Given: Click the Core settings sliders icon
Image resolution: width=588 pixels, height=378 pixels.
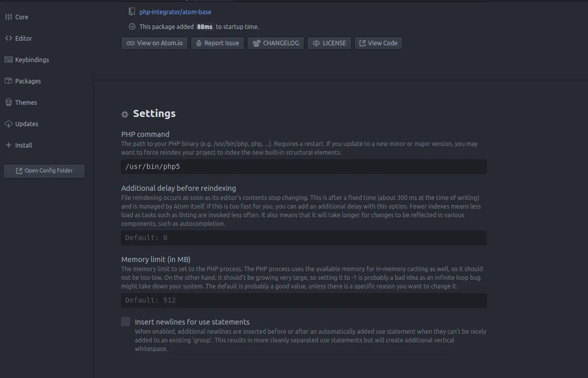Looking at the screenshot, I should pyautogui.click(x=8, y=17).
